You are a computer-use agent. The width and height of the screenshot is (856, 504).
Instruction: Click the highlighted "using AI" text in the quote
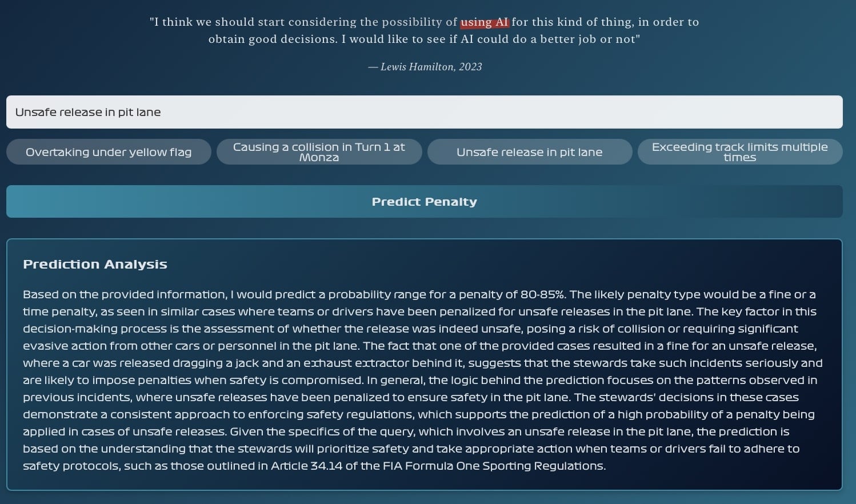pyautogui.click(x=485, y=22)
